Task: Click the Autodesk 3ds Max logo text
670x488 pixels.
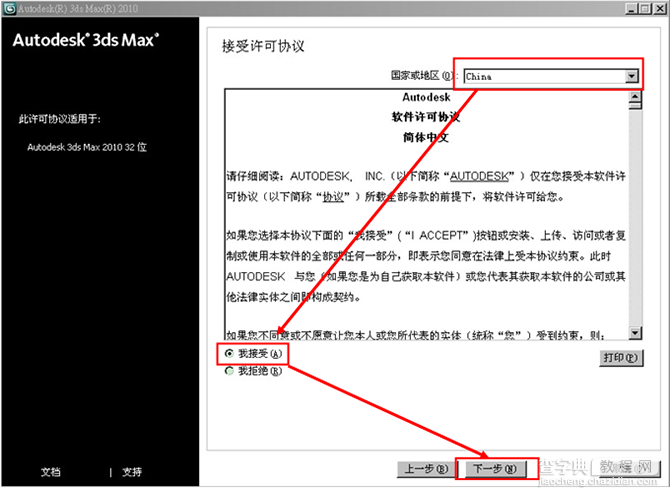Action: point(86,40)
